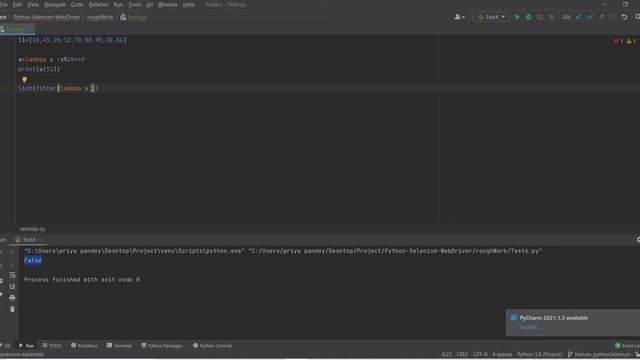Open the Navigate menu
640x360 pixels.
tap(55, 4)
